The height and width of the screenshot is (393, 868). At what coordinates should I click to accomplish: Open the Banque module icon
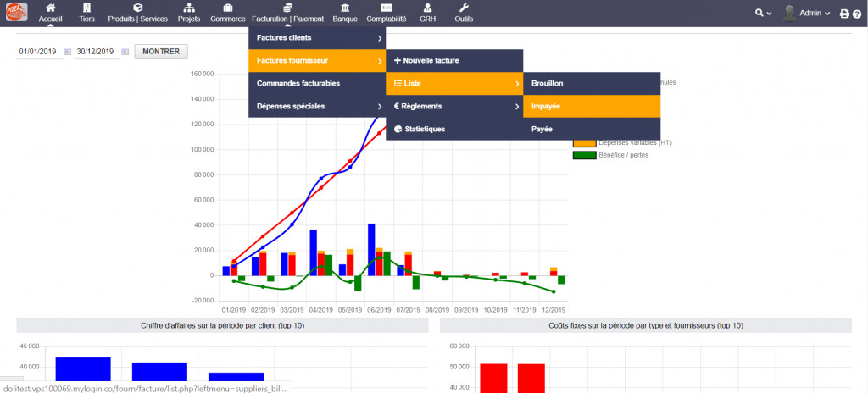coord(345,8)
